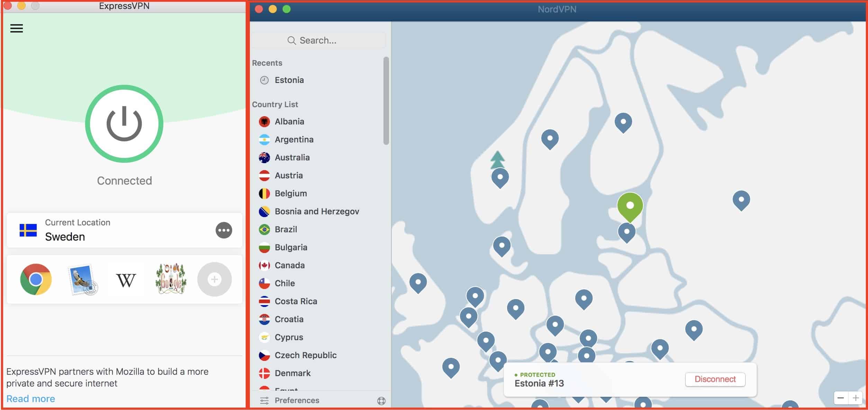
Task: Open Google shortcut in ExpressVPN
Action: [x=171, y=279]
